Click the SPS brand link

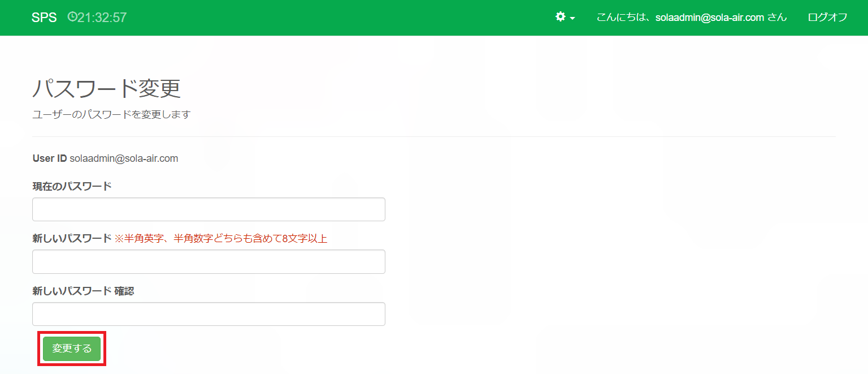[44, 18]
